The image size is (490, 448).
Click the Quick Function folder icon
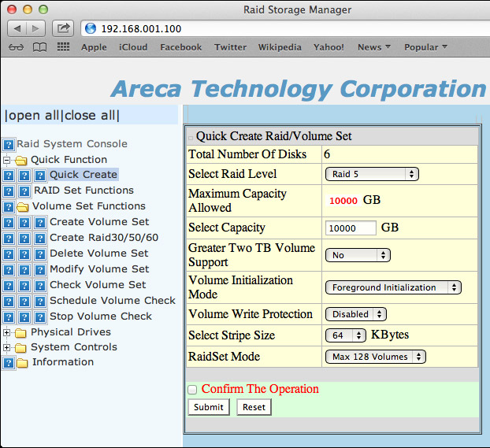[21, 161]
